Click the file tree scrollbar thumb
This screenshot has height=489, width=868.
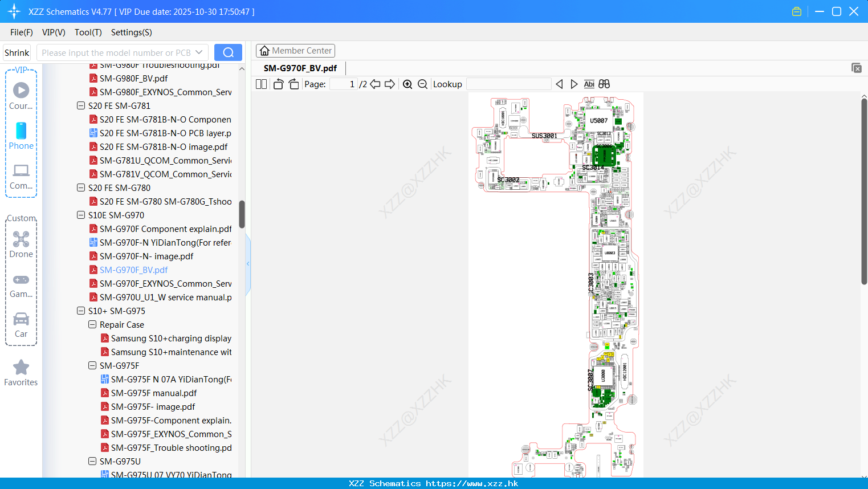242,214
